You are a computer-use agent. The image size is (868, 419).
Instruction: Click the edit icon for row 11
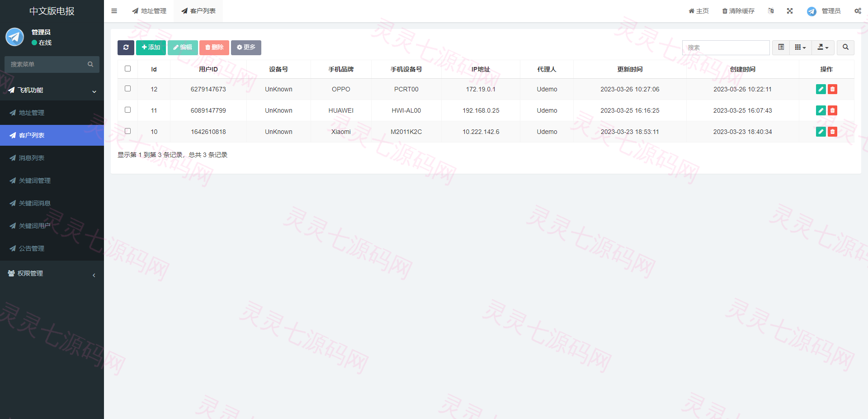pyautogui.click(x=821, y=110)
